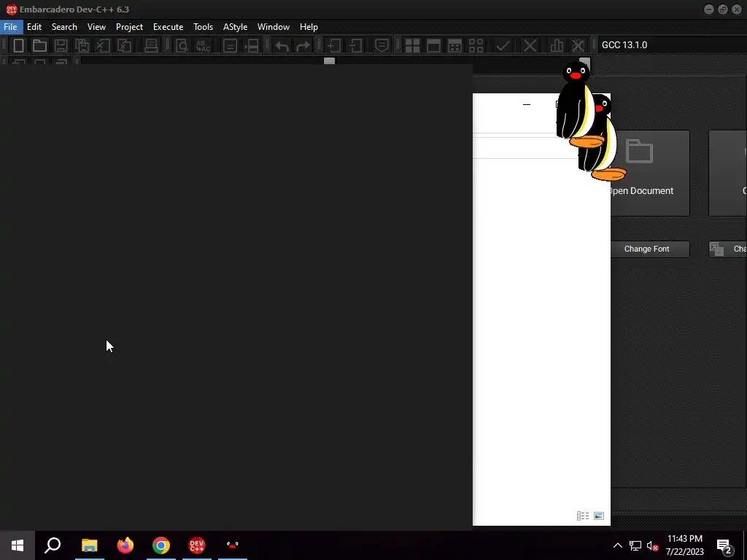This screenshot has height=560, width=747.
Task: Click the Open Document card
Action: pyautogui.click(x=650, y=173)
